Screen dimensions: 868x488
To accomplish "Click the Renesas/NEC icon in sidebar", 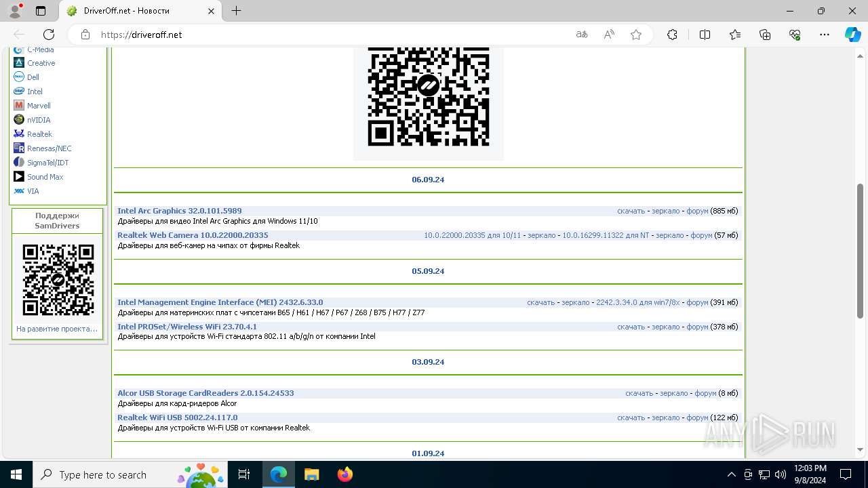I will tap(19, 148).
